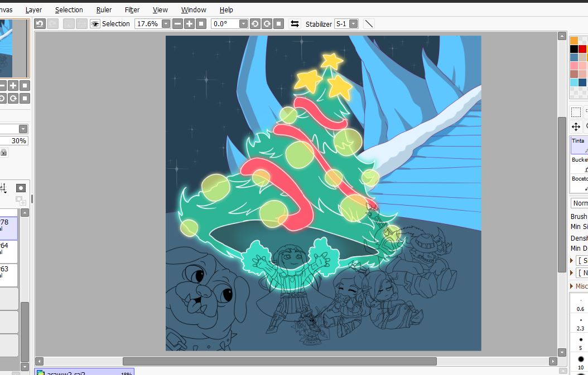Click canvas vertical scroll up arrow
Image resolution: width=588 pixels, height=375 pixels.
point(562,36)
